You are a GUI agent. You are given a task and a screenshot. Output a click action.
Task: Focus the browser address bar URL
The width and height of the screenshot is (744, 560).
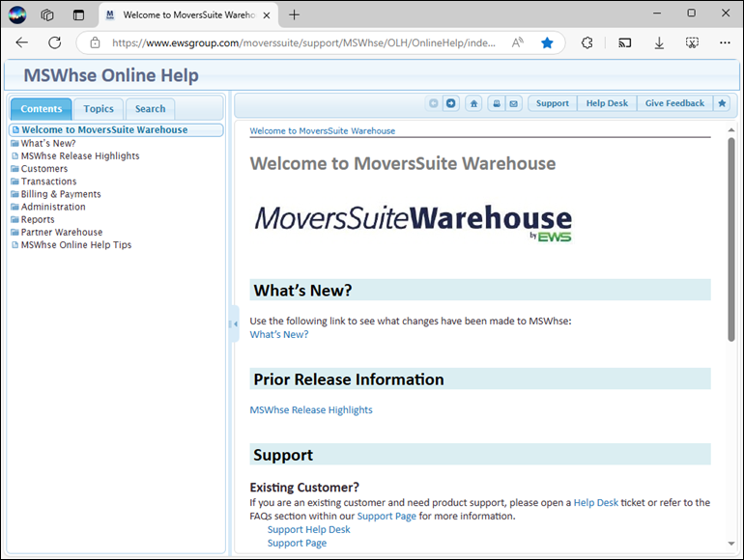pyautogui.click(x=303, y=42)
